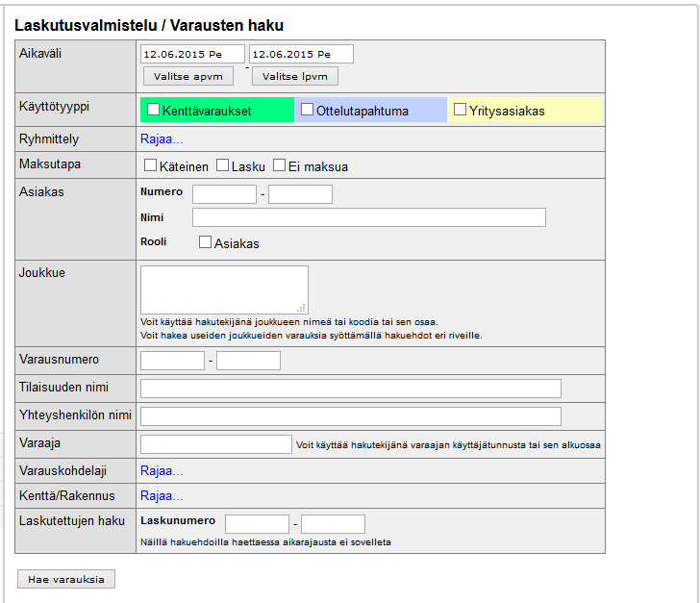700x603 pixels.
Task: Click the Laskutettujen haku label
Action: tap(72, 521)
